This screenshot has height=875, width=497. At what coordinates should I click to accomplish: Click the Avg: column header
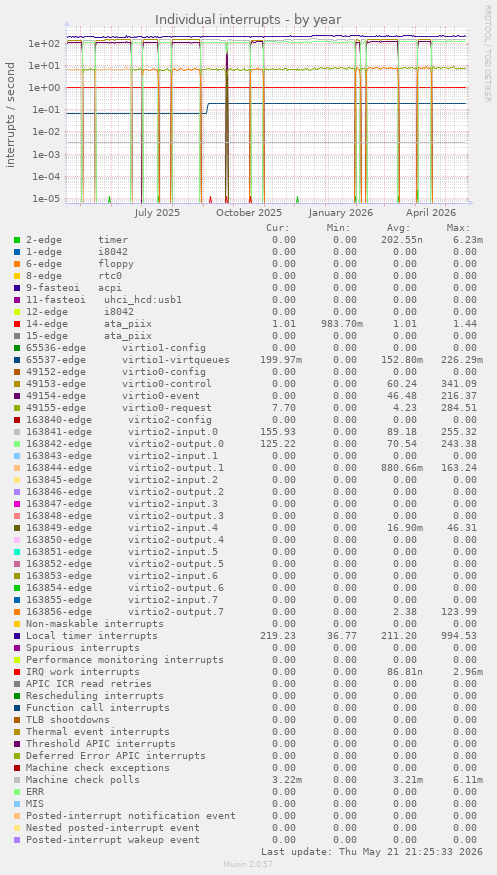pyautogui.click(x=398, y=228)
